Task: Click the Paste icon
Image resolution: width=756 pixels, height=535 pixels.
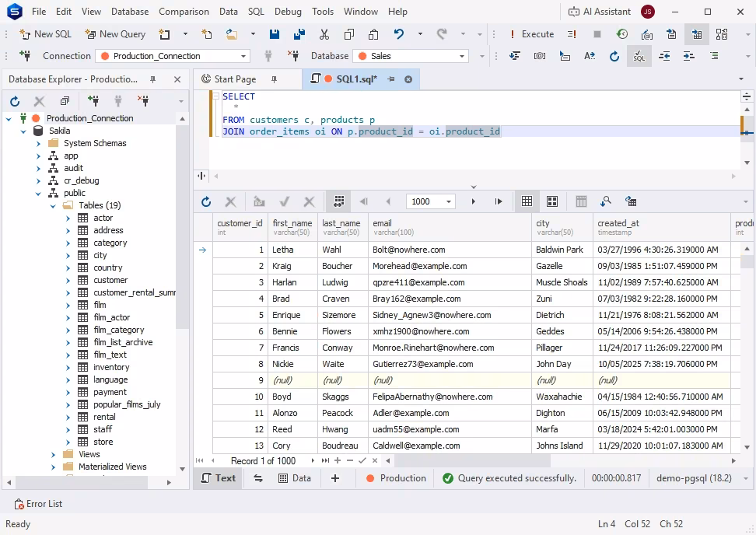Action: click(373, 34)
